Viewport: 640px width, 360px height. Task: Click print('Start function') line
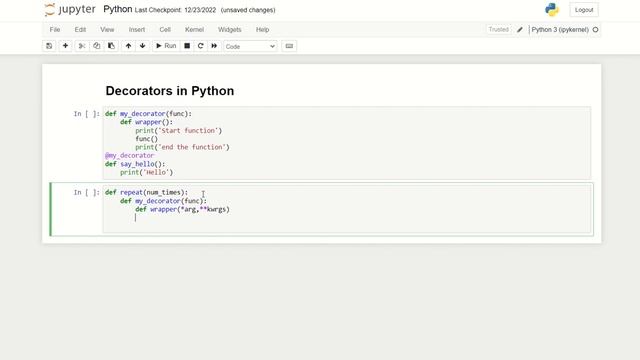[x=179, y=131]
